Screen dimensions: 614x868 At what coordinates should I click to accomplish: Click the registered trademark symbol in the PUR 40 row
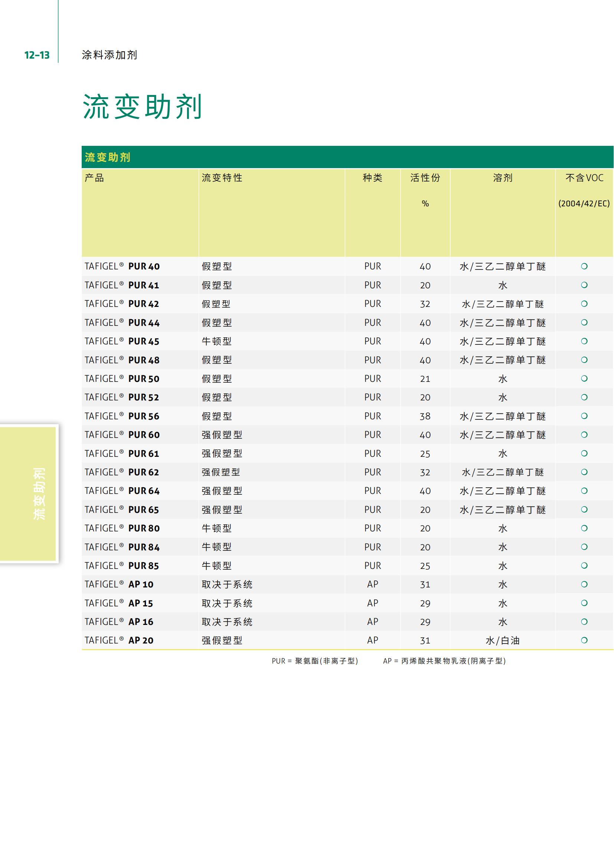[x=121, y=265]
